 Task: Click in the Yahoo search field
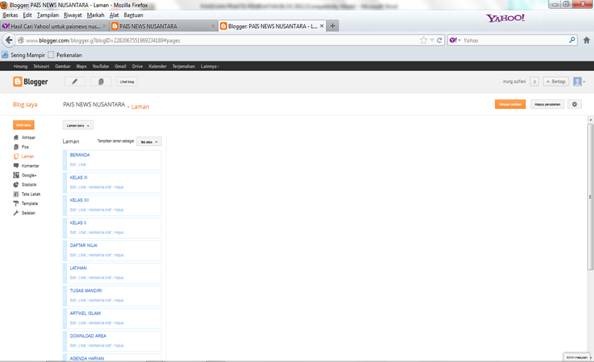tap(513, 40)
